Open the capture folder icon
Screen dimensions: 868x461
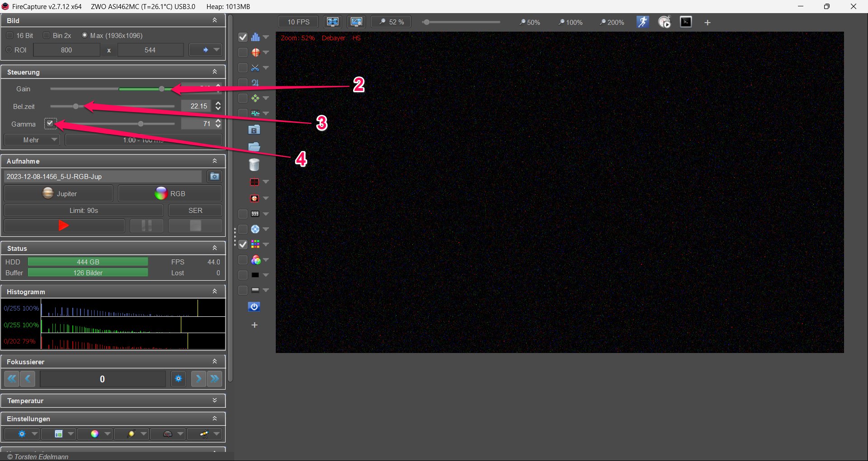click(x=254, y=147)
